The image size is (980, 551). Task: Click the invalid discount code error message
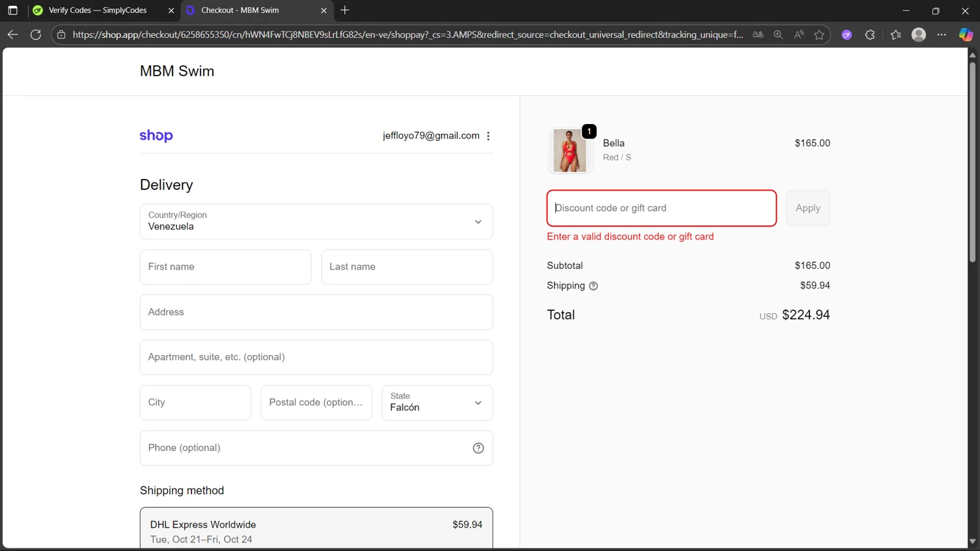click(630, 236)
